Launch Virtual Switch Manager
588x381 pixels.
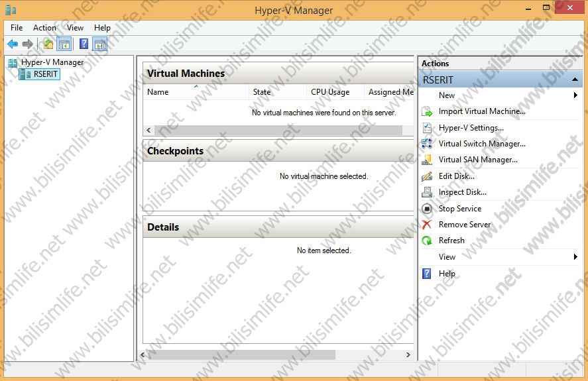tap(481, 144)
